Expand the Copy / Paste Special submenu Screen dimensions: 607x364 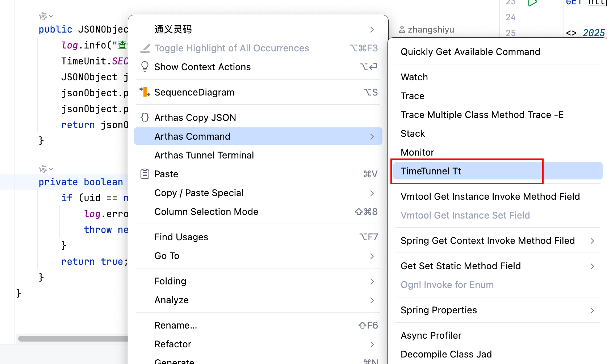tap(372, 193)
